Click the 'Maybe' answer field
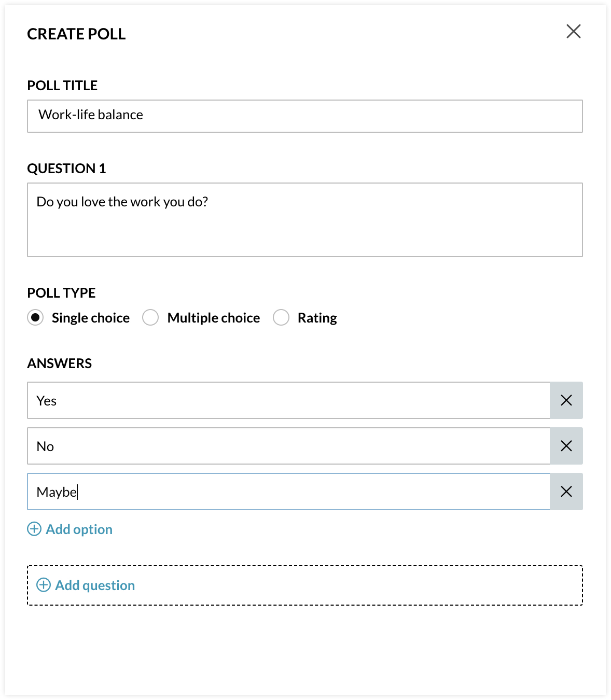Image resolution: width=611 pixels, height=700 pixels. 288,492
